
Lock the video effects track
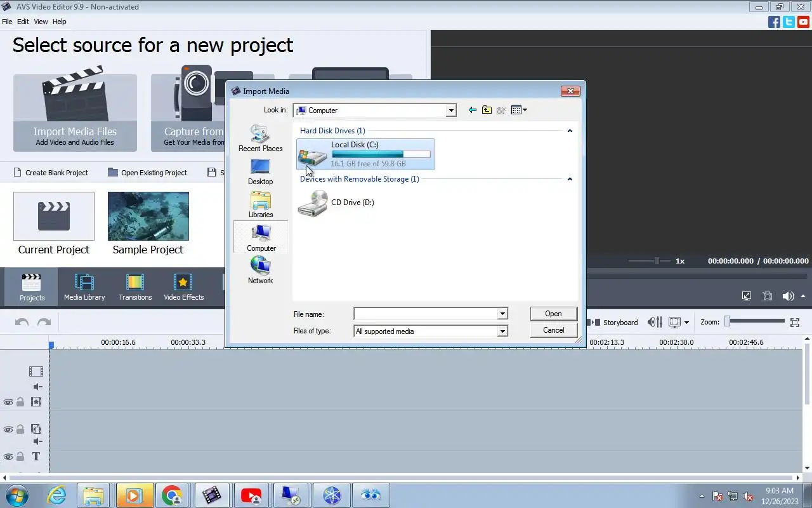coord(20,402)
